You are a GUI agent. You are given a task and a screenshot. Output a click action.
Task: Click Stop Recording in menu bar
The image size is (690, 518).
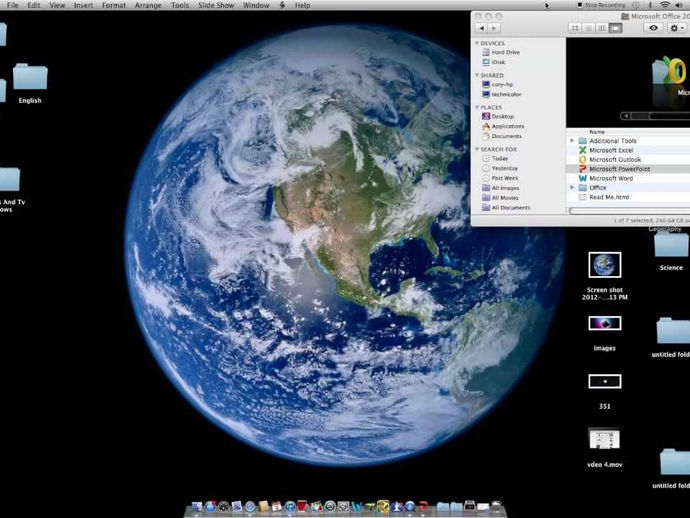coord(601,5)
